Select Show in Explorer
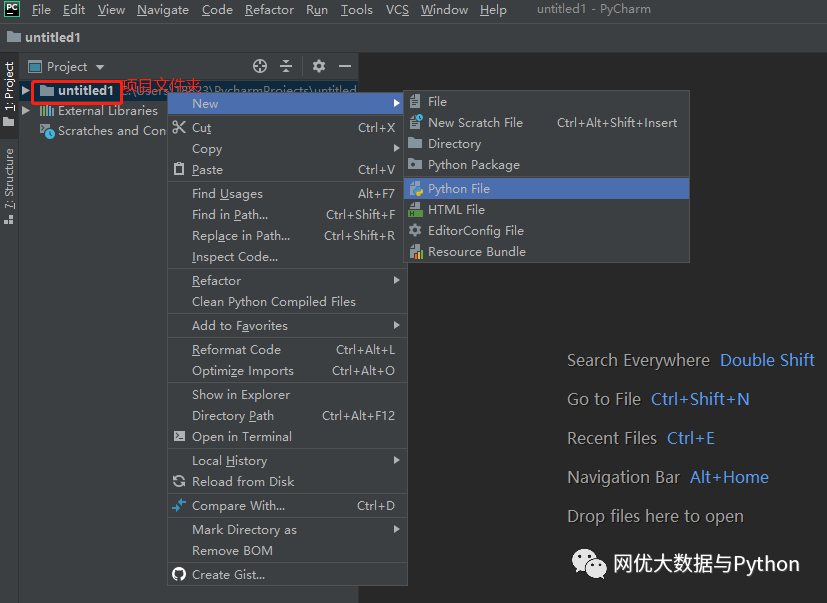Screen dimensions: 827x603 pyautogui.click(x=287, y=395)
